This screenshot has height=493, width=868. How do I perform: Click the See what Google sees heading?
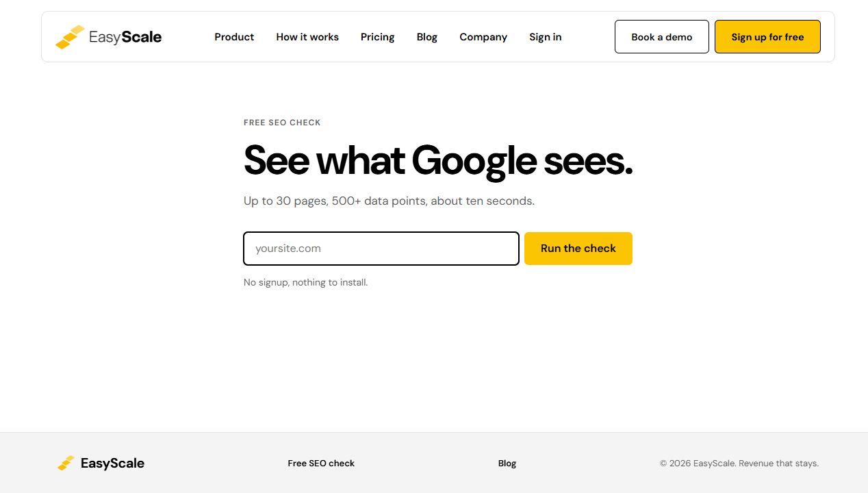(x=438, y=161)
